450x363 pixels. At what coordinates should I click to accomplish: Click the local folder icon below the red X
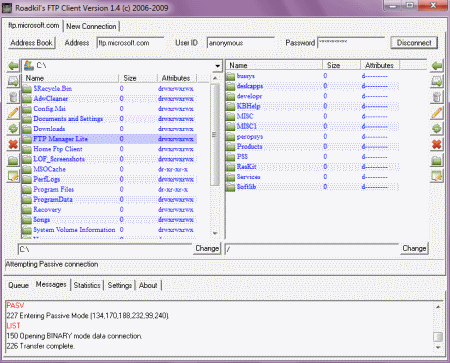pos(13,160)
